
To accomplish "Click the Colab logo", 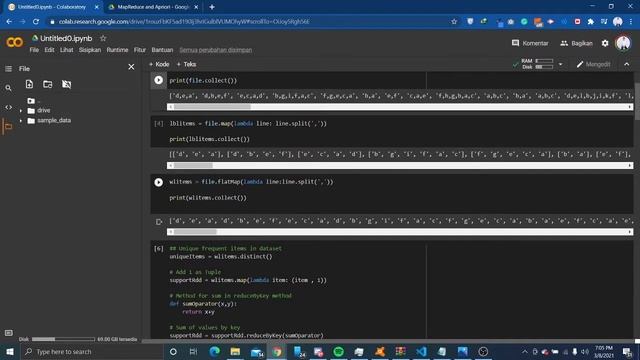I will pos(15,42).
